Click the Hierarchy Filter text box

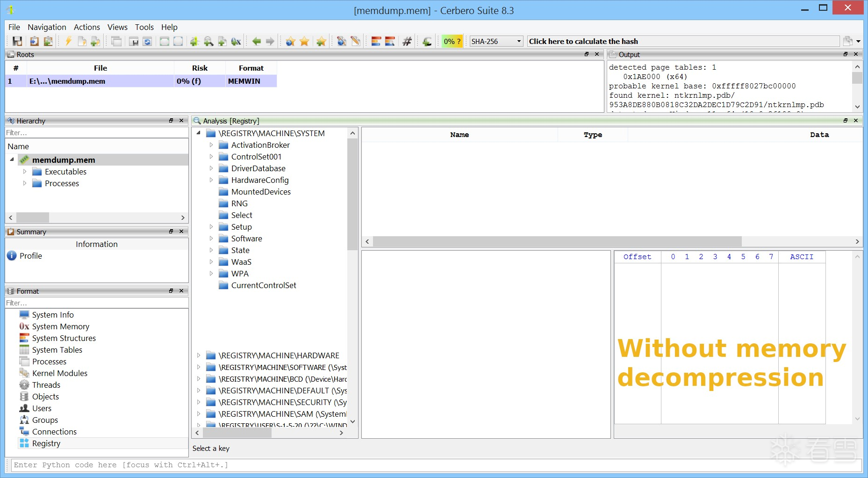tap(97, 133)
